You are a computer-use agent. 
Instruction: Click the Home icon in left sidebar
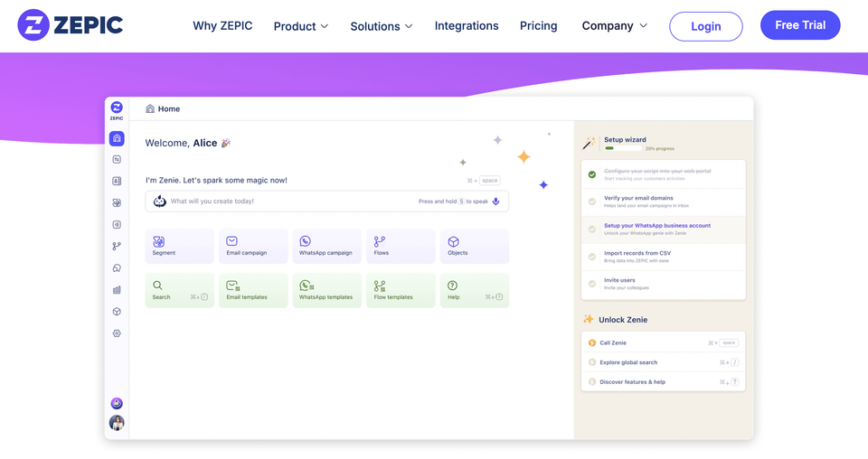(117, 138)
